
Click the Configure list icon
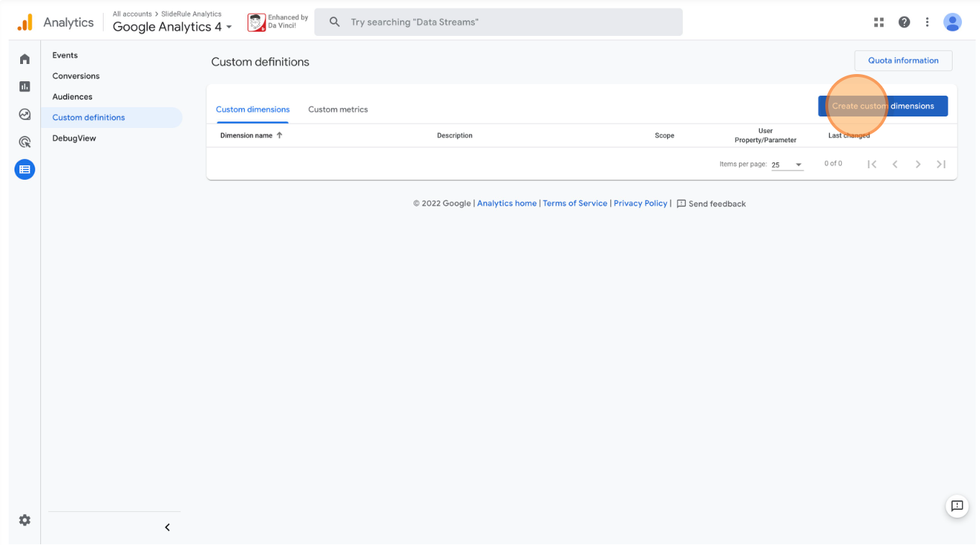pos(24,170)
